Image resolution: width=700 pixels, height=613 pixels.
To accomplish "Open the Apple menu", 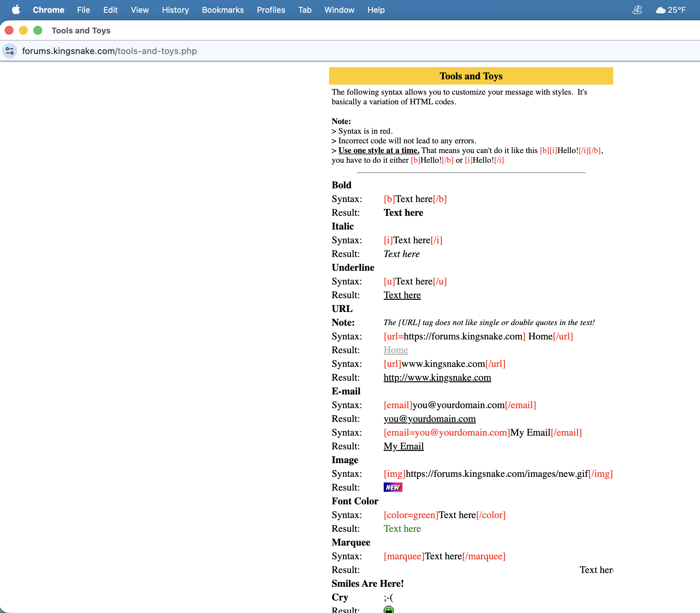I will tap(16, 10).
